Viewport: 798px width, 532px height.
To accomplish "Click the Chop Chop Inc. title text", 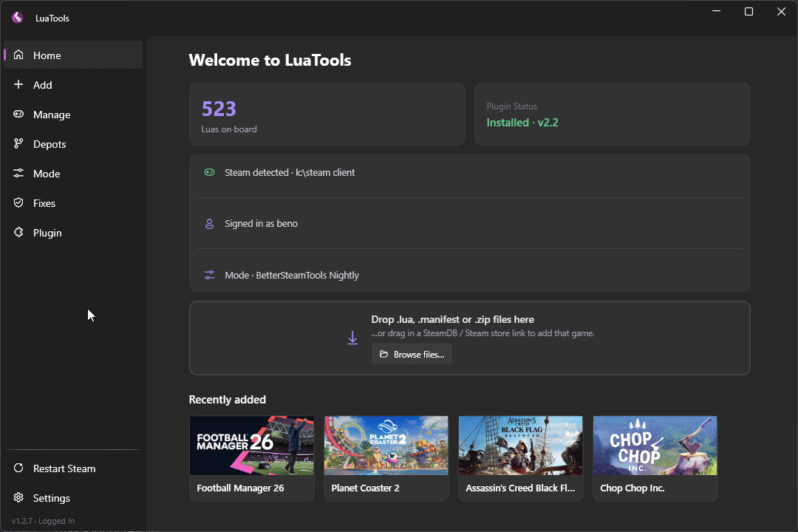I will [x=632, y=488].
